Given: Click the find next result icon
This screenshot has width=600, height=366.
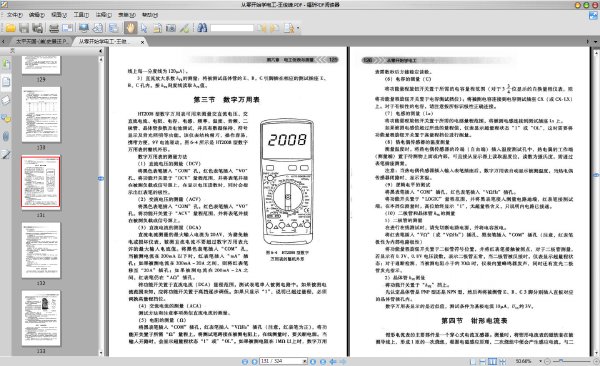Looking at the screenshot, I should pos(275,28).
